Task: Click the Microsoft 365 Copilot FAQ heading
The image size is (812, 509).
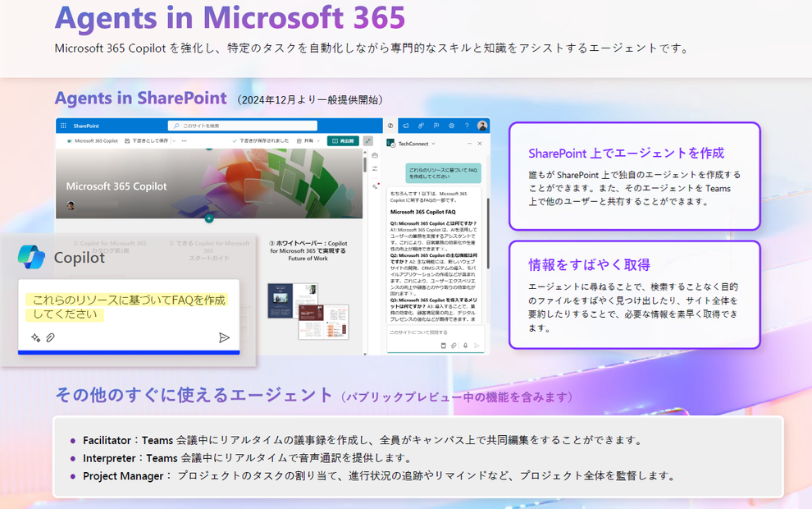Action: click(x=422, y=212)
